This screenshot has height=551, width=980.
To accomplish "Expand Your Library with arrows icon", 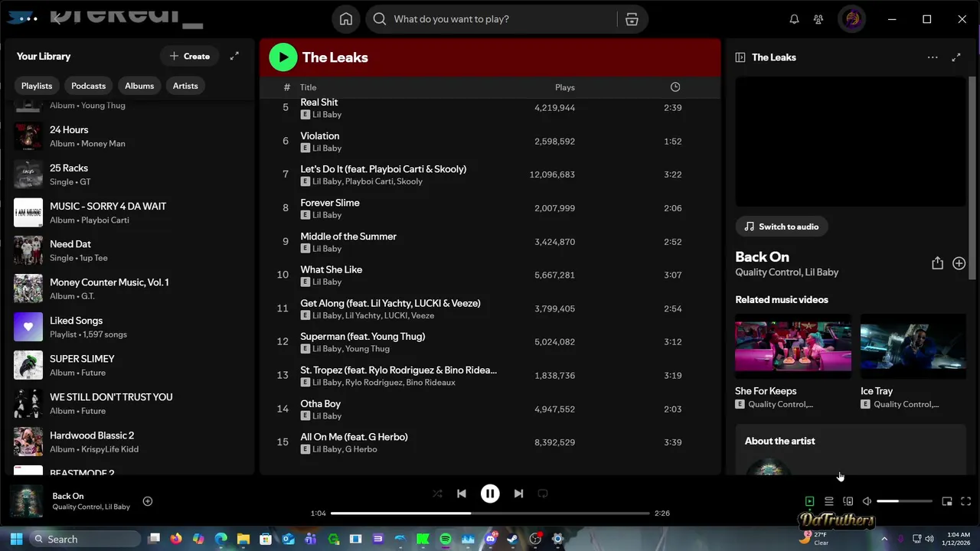I will click(x=234, y=56).
